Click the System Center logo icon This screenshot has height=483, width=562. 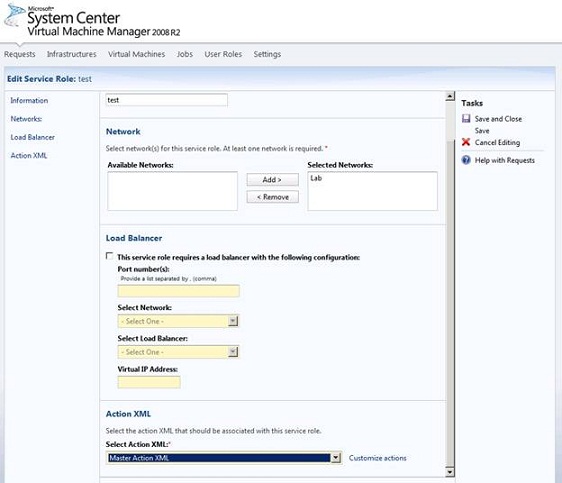click(x=14, y=15)
